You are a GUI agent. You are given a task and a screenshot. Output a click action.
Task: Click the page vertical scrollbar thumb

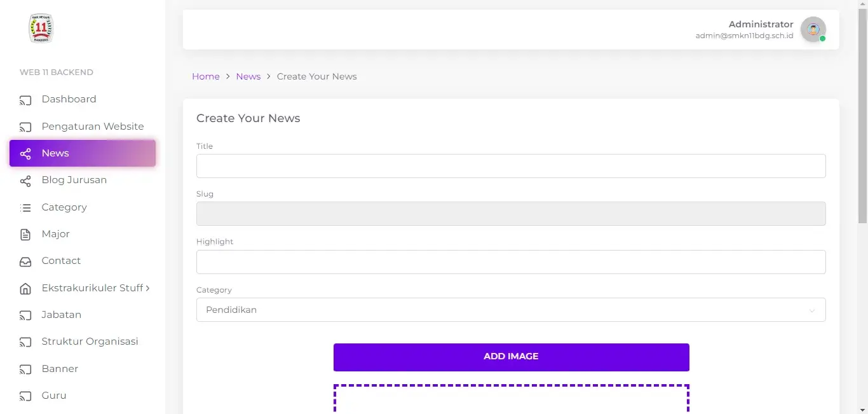[862, 116]
